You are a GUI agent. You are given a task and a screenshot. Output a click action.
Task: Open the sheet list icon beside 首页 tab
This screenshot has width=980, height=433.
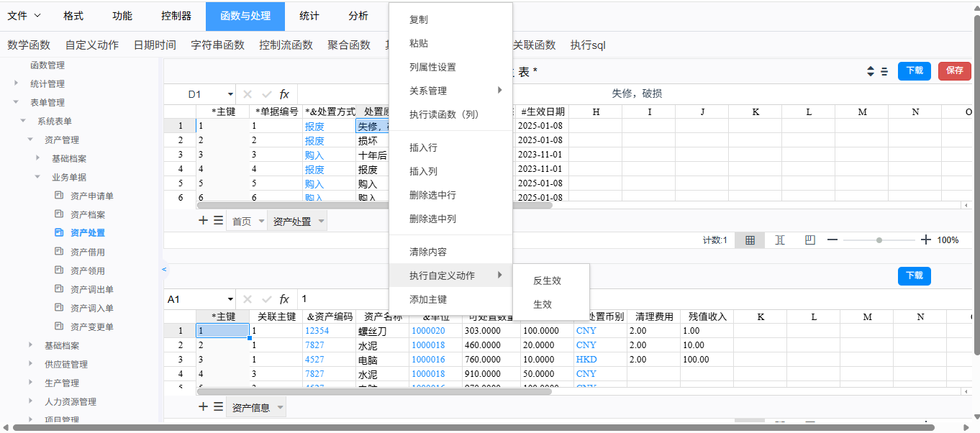click(218, 221)
